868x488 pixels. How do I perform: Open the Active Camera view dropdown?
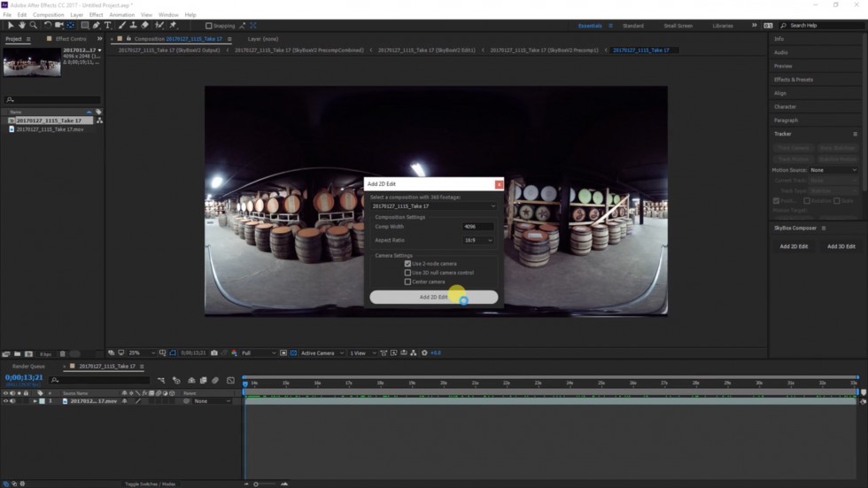(x=322, y=352)
